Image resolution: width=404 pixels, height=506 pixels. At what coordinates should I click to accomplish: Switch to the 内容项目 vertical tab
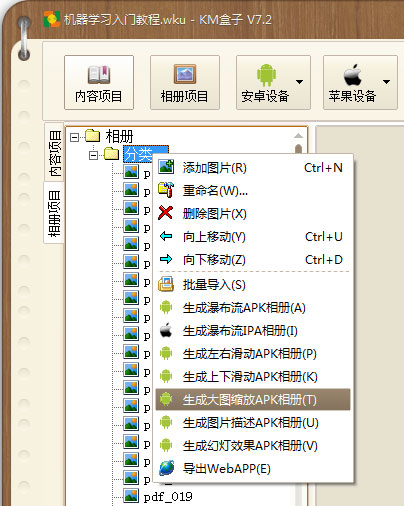(54, 152)
